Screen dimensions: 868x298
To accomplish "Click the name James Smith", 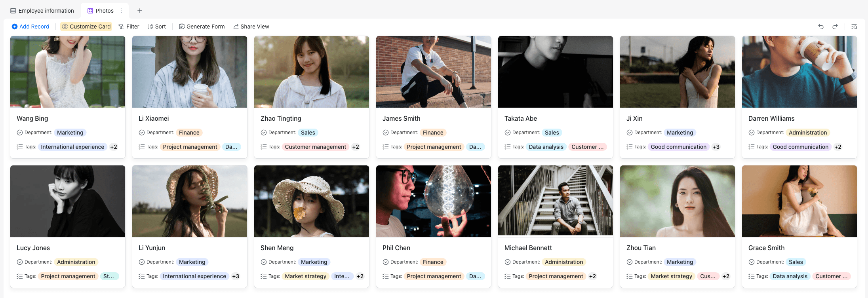I will (402, 118).
